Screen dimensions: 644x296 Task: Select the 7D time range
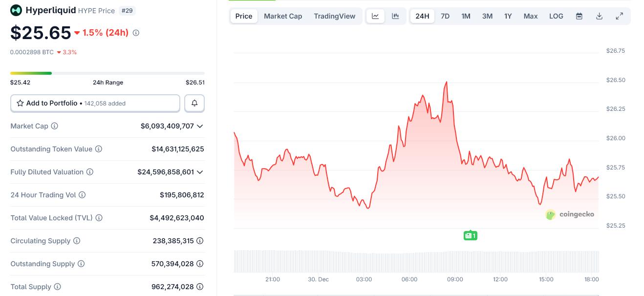click(x=445, y=16)
